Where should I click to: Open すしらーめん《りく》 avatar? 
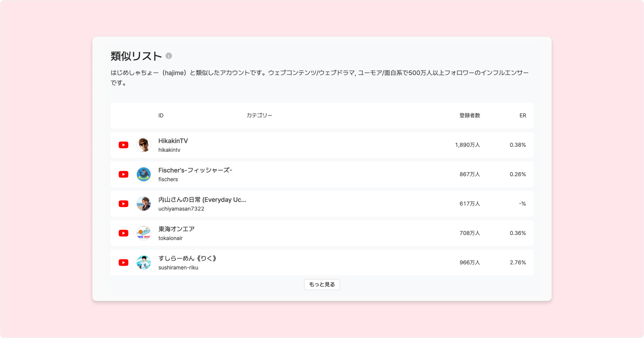pyautogui.click(x=144, y=262)
